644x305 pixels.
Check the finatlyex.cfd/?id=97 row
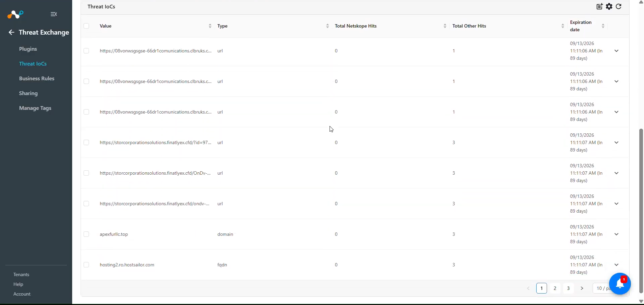[x=87, y=142]
